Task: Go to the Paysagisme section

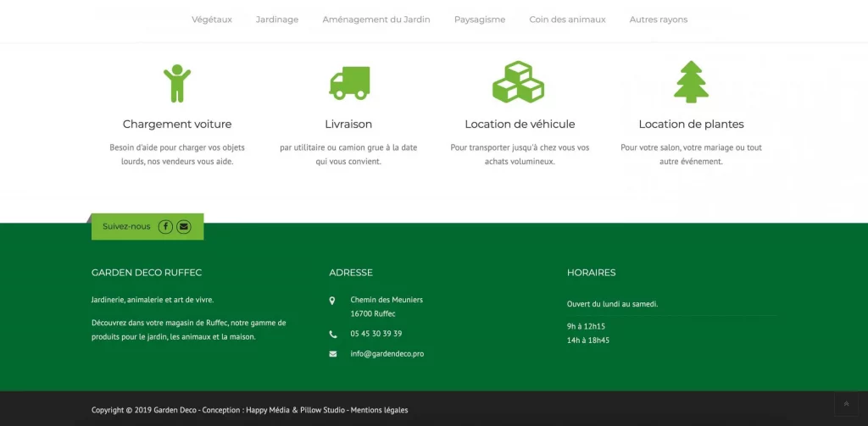Action: pyautogui.click(x=480, y=19)
